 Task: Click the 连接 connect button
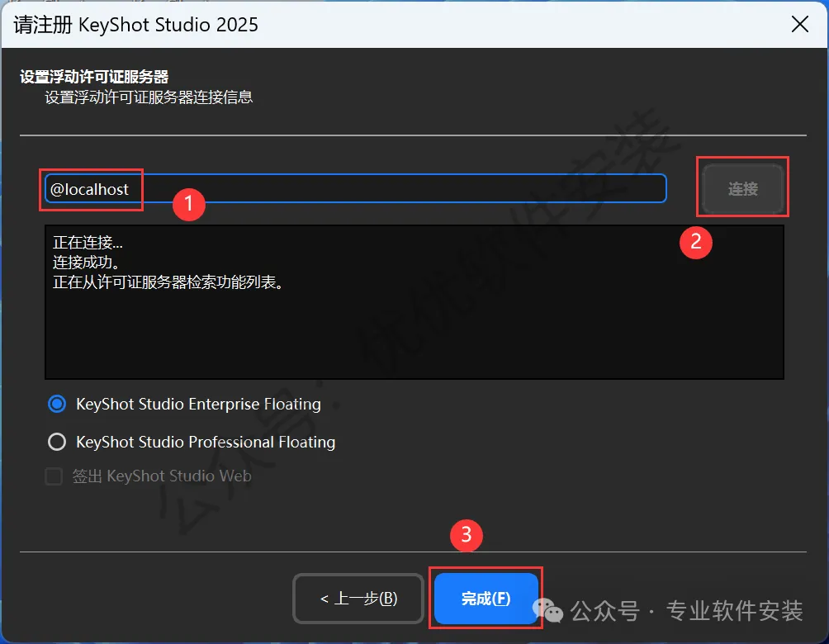[x=743, y=188]
